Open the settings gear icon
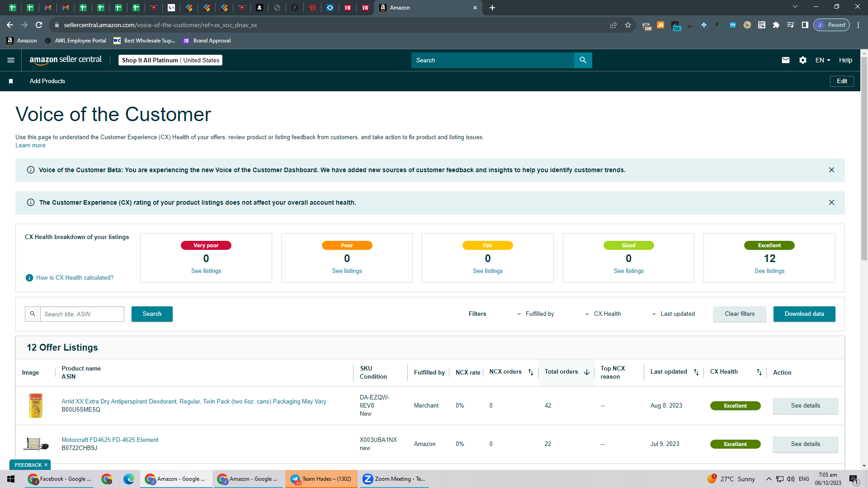Screen dimensions: 868x488 (803, 60)
